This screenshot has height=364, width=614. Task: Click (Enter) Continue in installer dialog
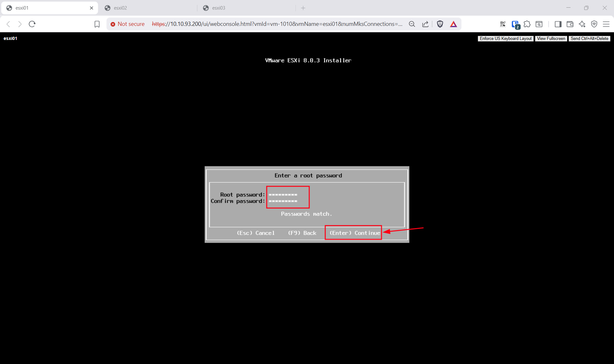point(355,233)
